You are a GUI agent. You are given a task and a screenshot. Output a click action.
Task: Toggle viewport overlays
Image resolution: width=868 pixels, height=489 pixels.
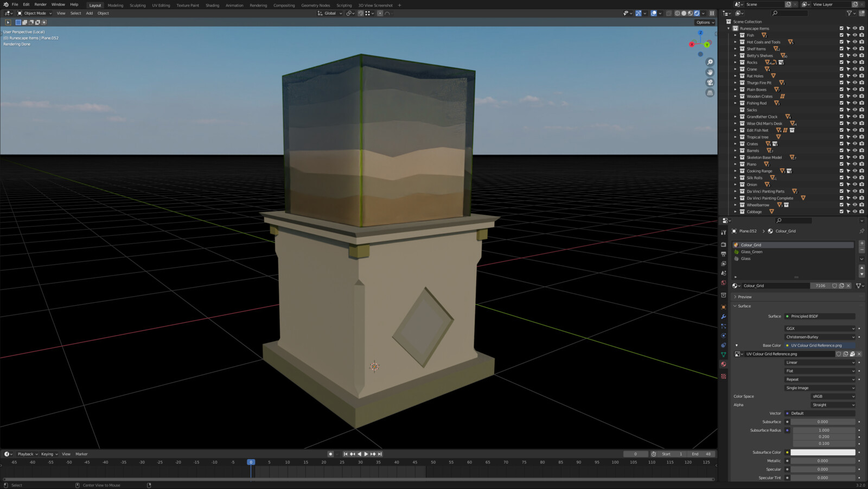[x=654, y=14]
